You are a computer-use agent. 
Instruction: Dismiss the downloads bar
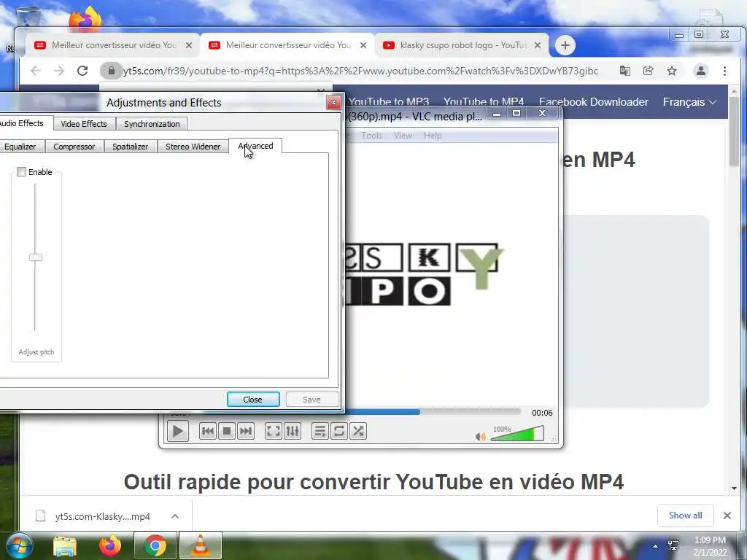(x=727, y=516)
